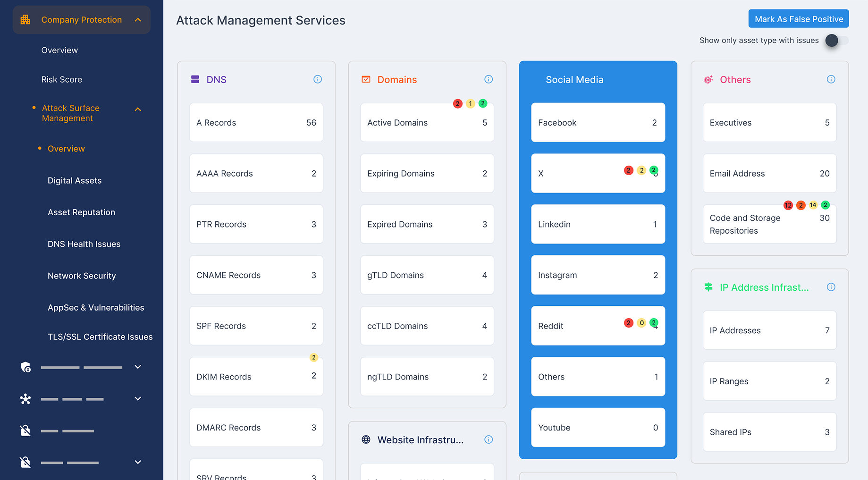Open the IP Ranges card
The width and height of the screenshot is (868, 480).
click(770, 381)
